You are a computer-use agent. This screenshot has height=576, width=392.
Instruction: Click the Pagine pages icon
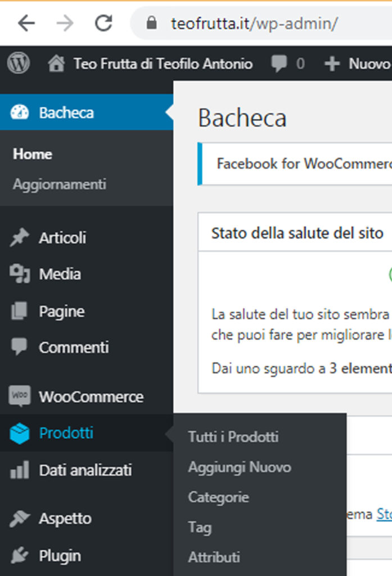pyautogui.click(x=19, y=311)
